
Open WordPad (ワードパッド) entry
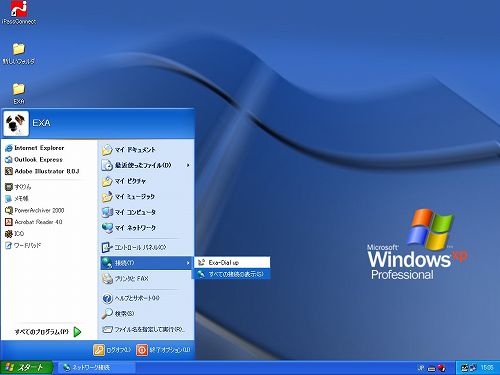pyautogui.click(x=23, y=246)
